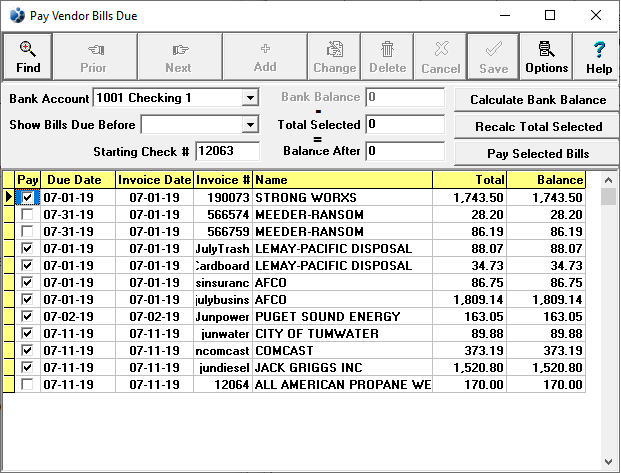Click the Save checkmark icon
Image resolution: width=621 pixels, height=473 pixels.
493,48
